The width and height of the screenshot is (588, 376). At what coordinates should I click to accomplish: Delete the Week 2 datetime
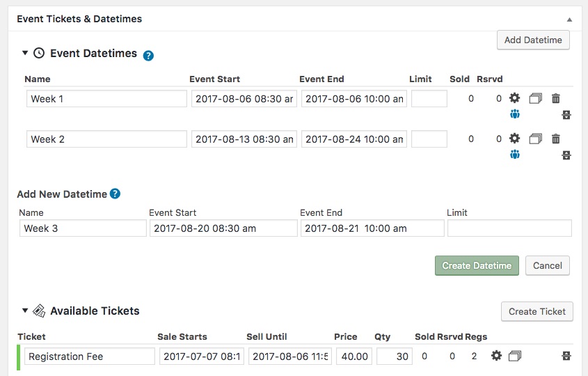point(555,139)
